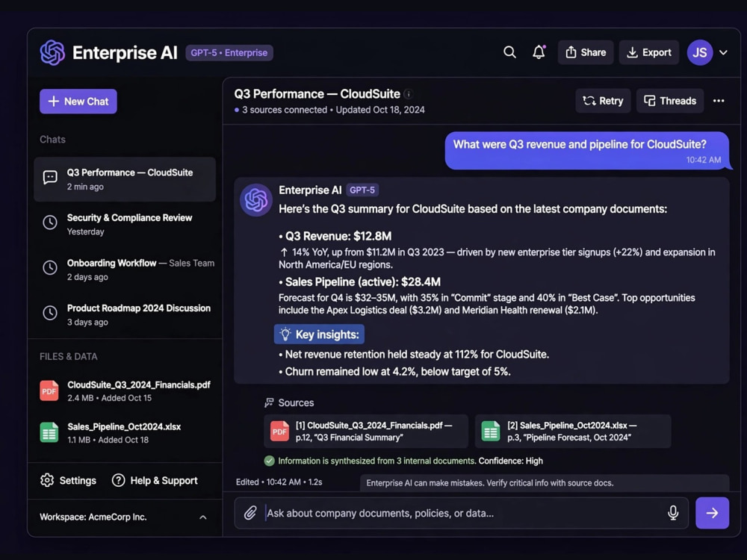Click the green confidence checkmark icon

tap(269, 461)
